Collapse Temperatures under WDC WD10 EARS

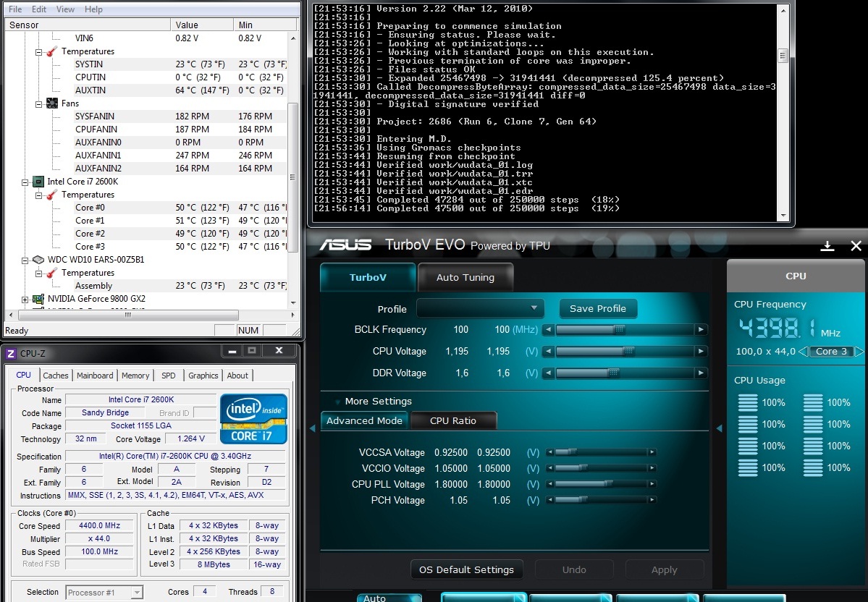click(x=39, y=274)
